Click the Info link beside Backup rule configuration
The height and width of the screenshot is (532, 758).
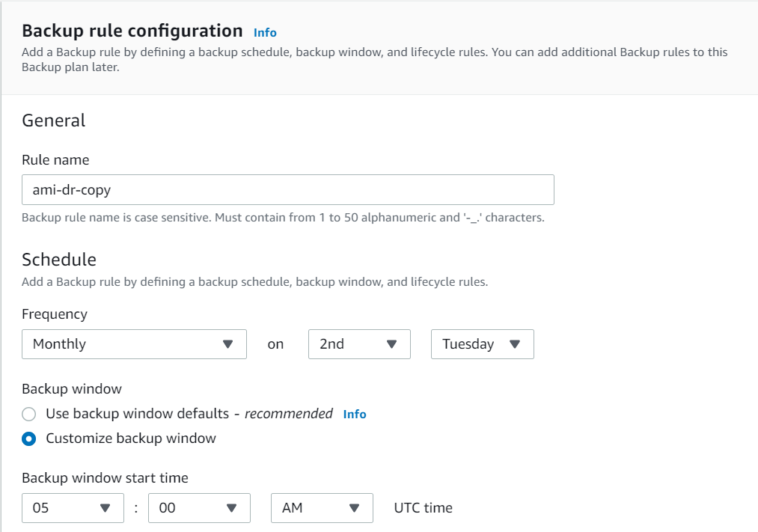click(265, 32)
